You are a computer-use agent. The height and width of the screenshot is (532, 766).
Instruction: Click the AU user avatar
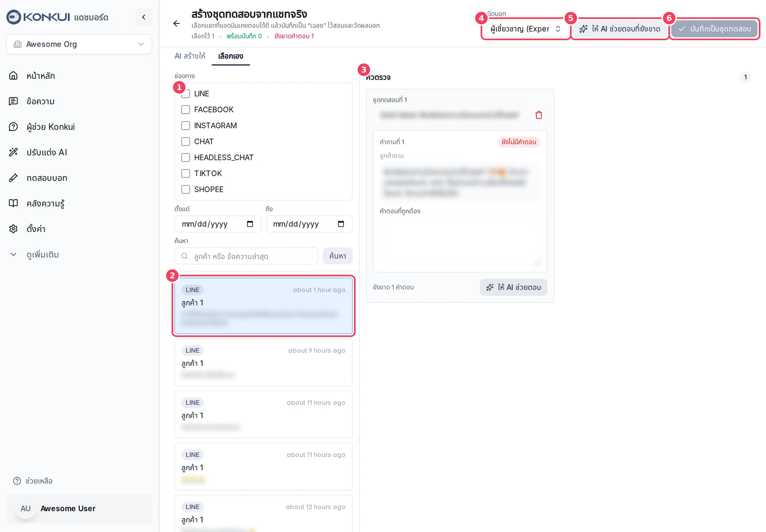coord(26,508)
